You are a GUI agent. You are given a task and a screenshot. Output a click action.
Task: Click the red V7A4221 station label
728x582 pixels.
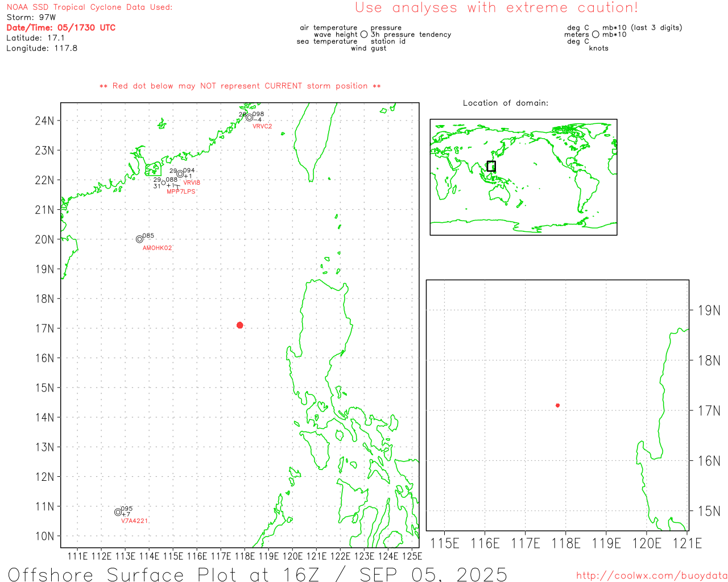pyautogui.click(x=134, y=521)
